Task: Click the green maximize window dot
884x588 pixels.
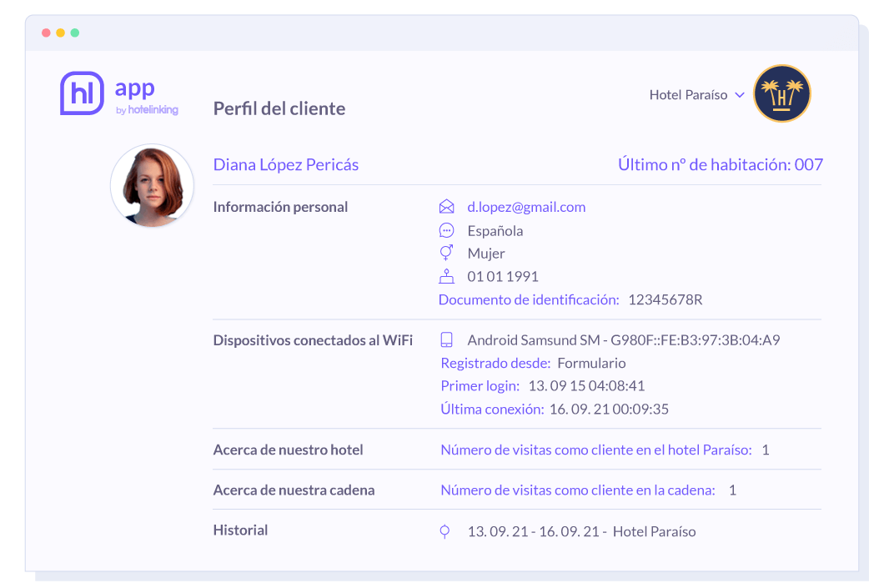Action: coord(74,33)
